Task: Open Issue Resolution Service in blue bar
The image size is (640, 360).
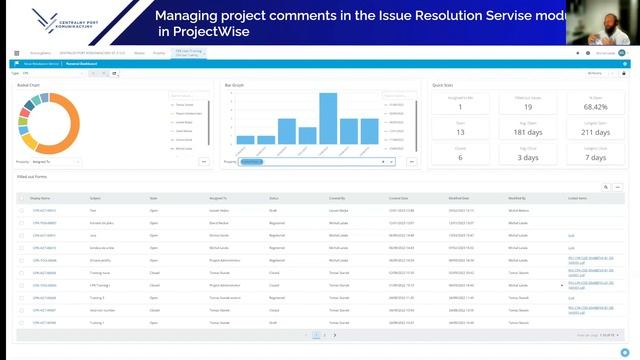Action: [x=41, y=64]
